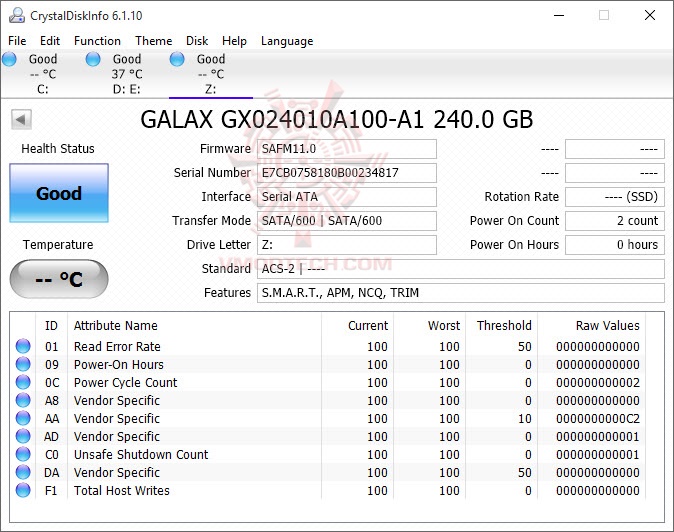This screenshot has height=532, width=674.
Task: Click the CrystalDiskInfo app icon in title bar
Action: [x=17, y=15]
